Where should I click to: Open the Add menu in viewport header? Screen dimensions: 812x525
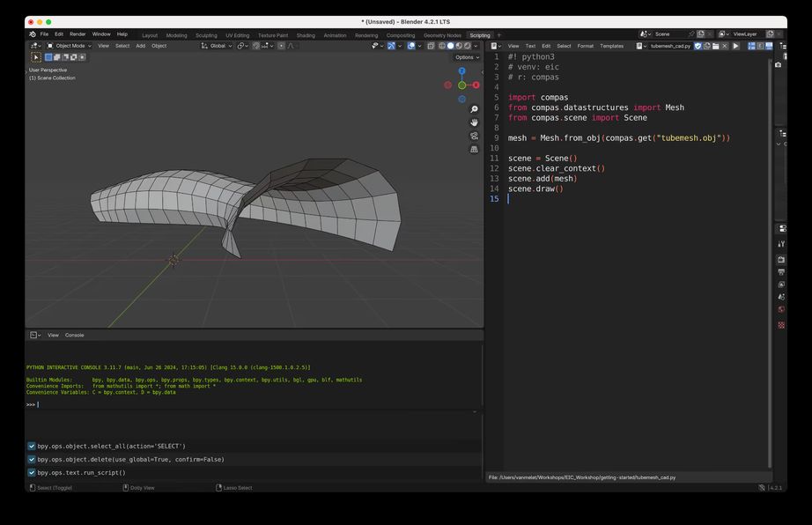[x=140, y=46]
